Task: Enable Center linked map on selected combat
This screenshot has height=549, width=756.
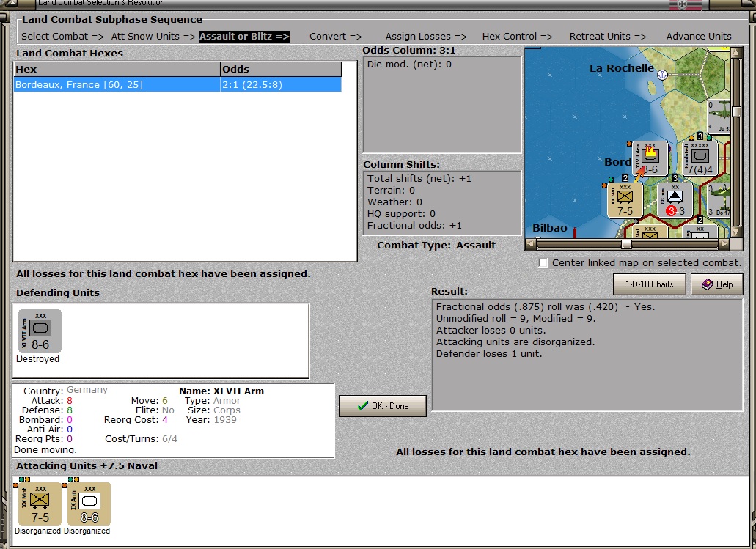Action: [543, 263]
